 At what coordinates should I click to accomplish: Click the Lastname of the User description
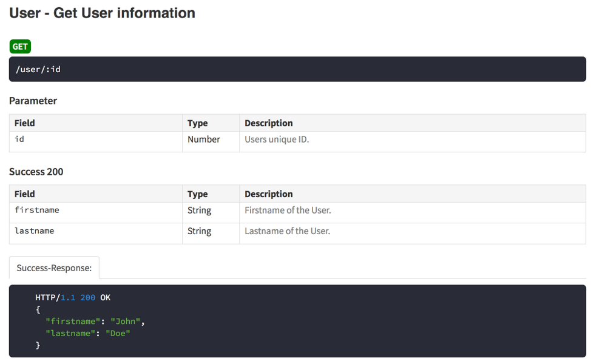[287, 231]
